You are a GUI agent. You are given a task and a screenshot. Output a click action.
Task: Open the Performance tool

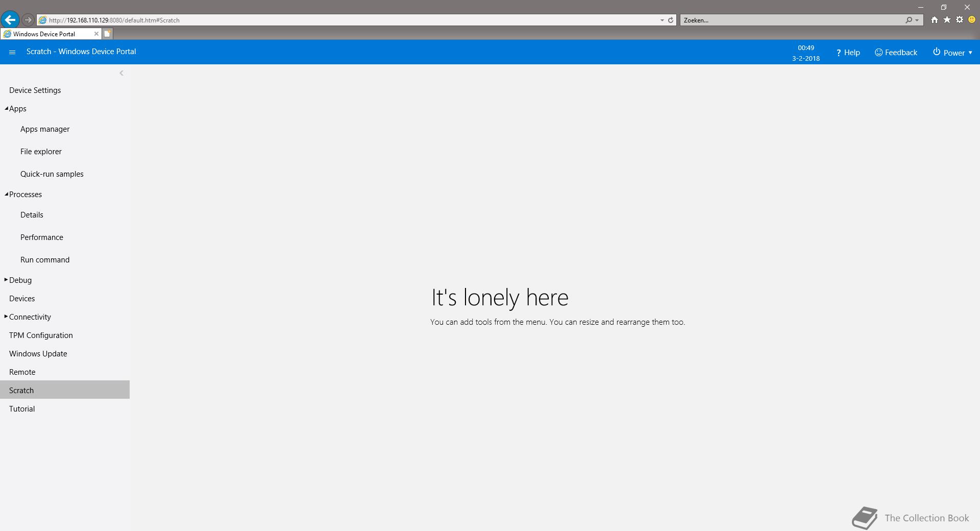[42, 237]
